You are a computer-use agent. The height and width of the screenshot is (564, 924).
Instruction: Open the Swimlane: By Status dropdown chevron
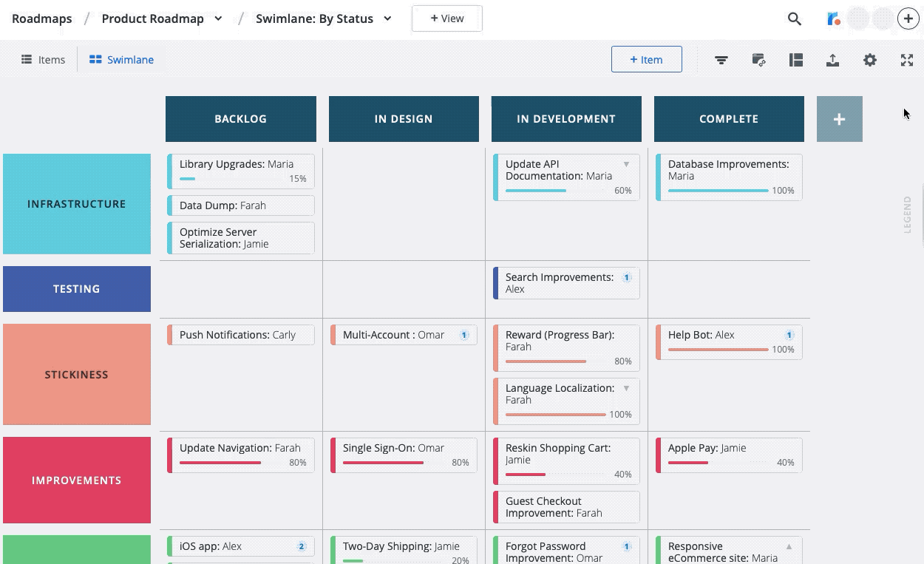(x=387, y=19)
